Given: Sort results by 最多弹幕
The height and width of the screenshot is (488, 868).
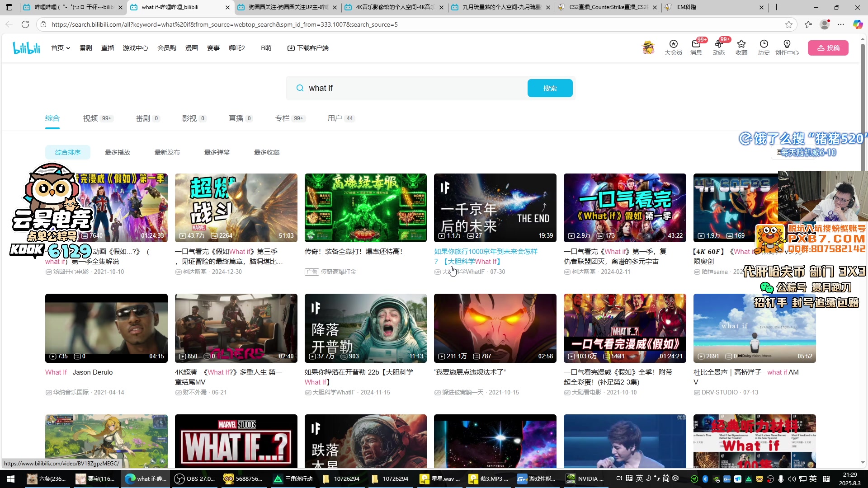Looking at the screenshot, I should [217, 152].
